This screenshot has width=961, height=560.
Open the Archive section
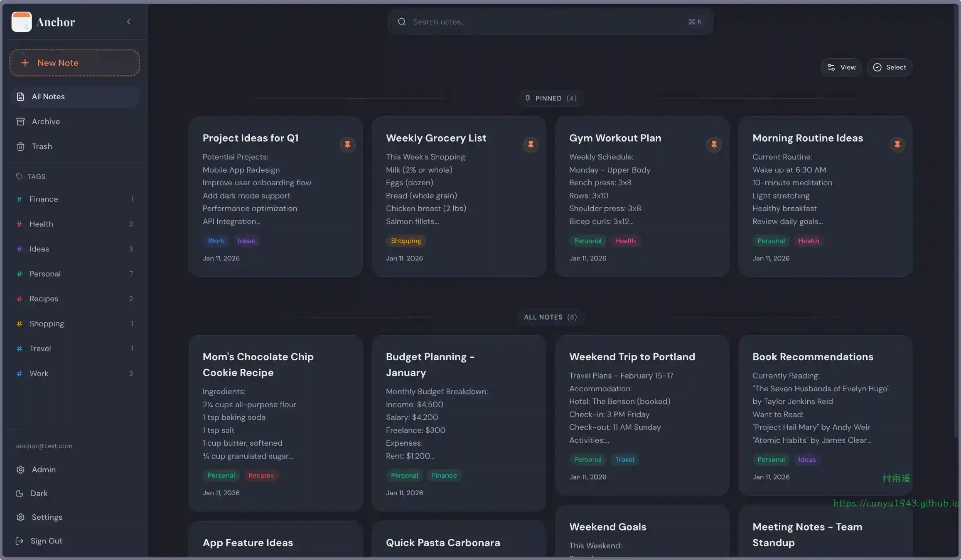point(46,121)
